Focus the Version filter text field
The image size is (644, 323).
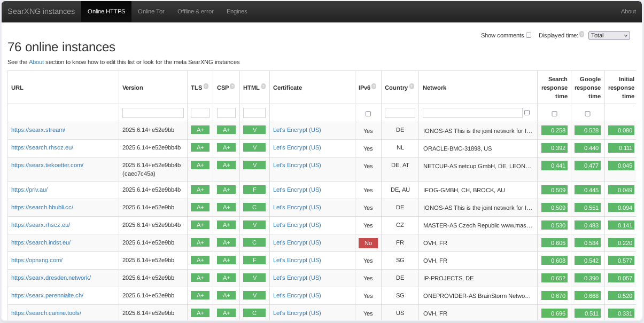(x=153, y=113)
